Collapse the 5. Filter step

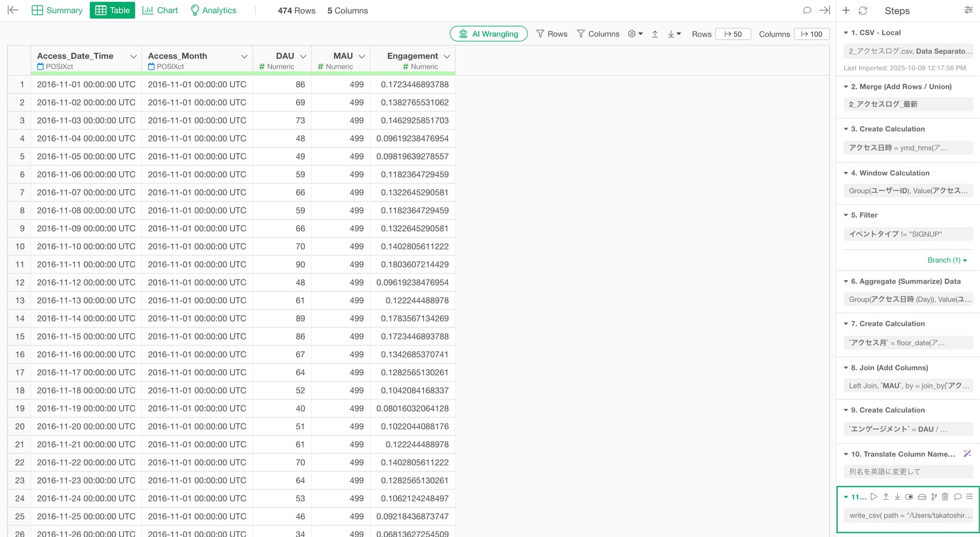coord(846,215)
